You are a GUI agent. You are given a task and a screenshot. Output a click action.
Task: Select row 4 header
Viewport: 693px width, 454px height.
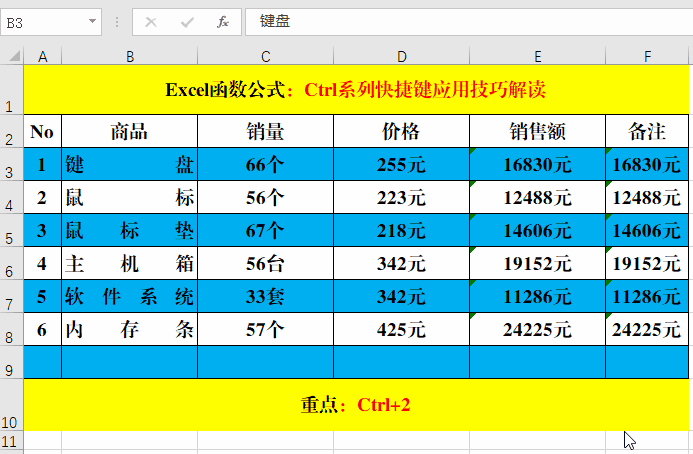pos(11,197)
